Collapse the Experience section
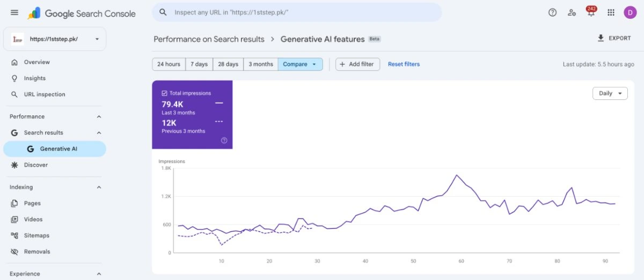Image resolution: width=644 pixels, height=280 pixels. point(99,274)
